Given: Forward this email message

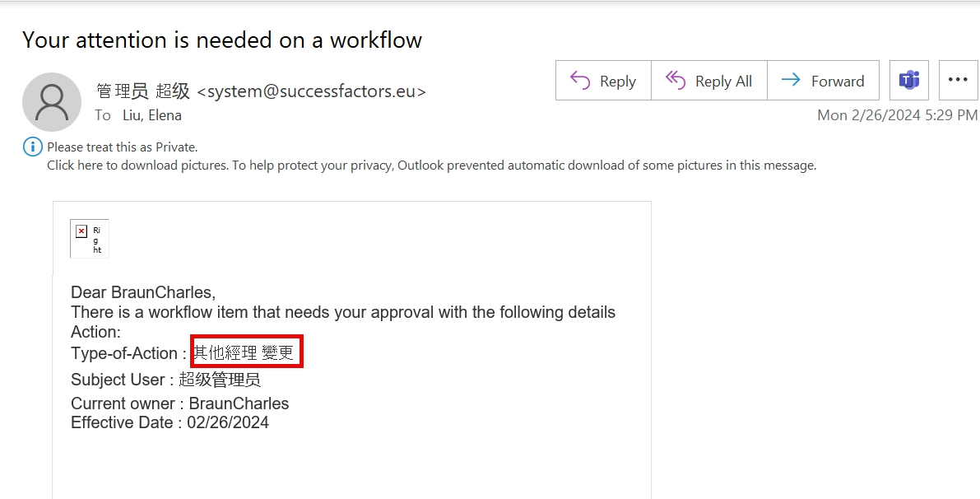Looking at the screenshot, I should coord(823,81).
